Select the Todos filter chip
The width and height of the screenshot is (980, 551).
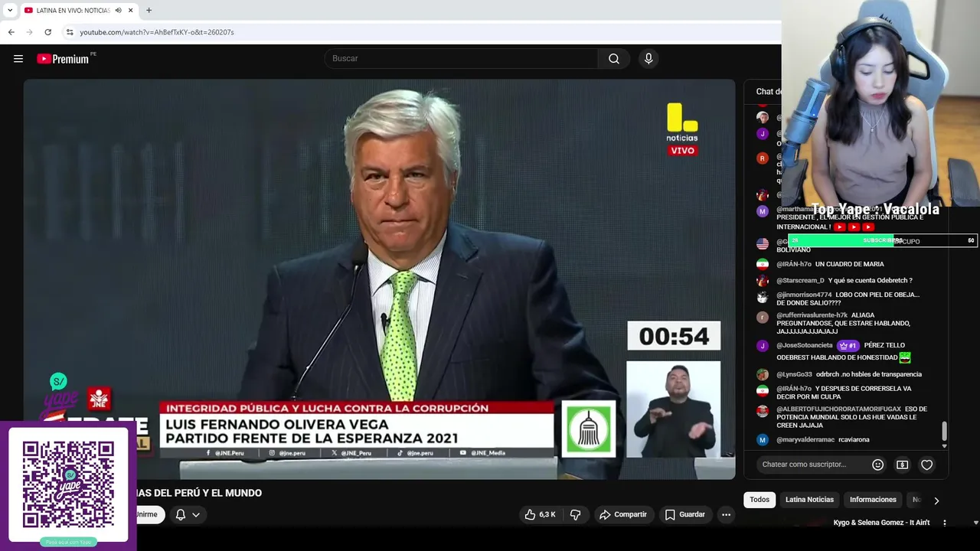pos(759,500)
